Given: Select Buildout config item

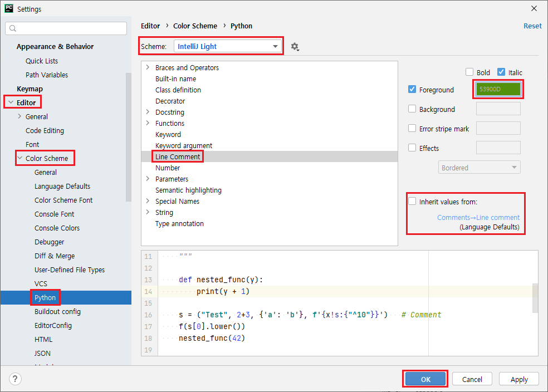Looking at the screenshot, I should pyautogui.click(x=57, y=312).
